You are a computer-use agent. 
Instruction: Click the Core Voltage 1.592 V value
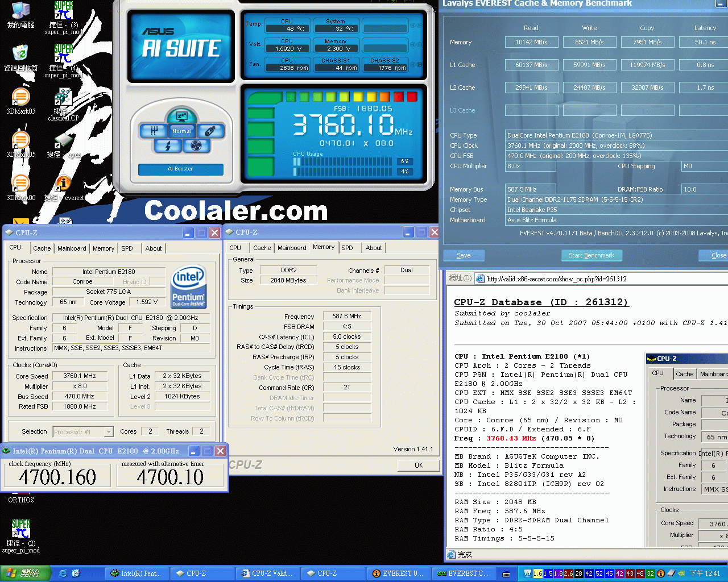(x=147, y=302)
